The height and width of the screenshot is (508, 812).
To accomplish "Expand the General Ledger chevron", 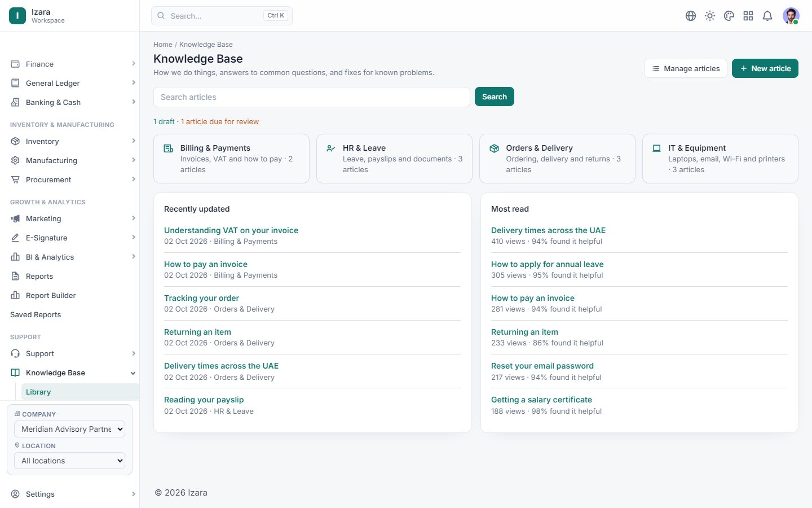I will (x=134, y=82).
